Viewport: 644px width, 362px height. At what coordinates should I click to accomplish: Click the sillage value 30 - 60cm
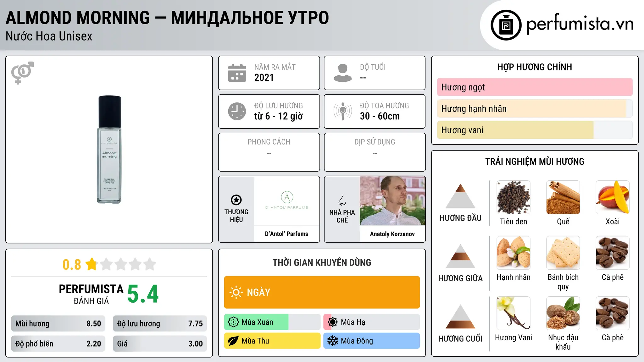pos(380,116)
